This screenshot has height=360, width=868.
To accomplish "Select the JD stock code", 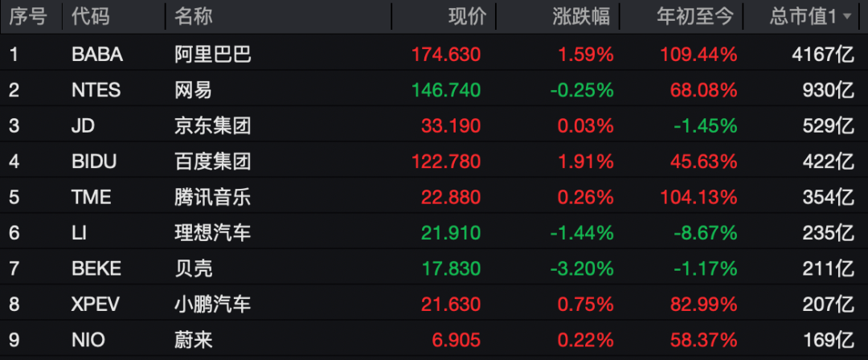I will pos(83,125).
